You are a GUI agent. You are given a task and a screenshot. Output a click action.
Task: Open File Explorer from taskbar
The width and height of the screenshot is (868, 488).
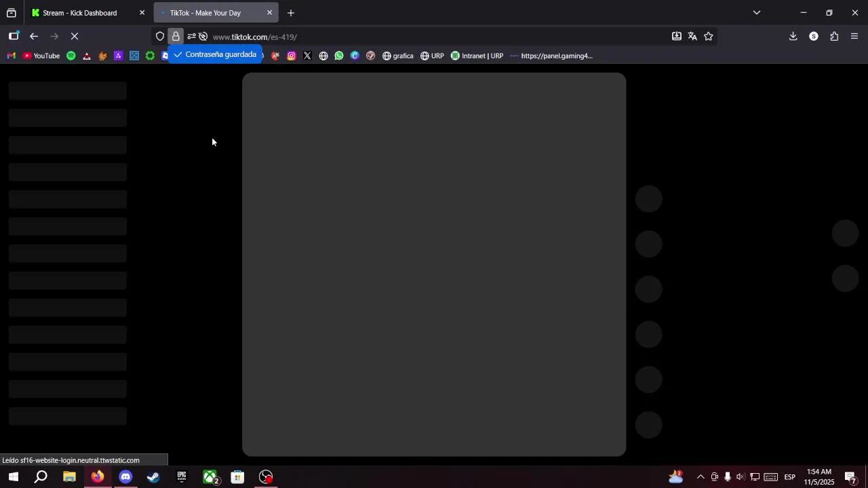click(69, 477)
